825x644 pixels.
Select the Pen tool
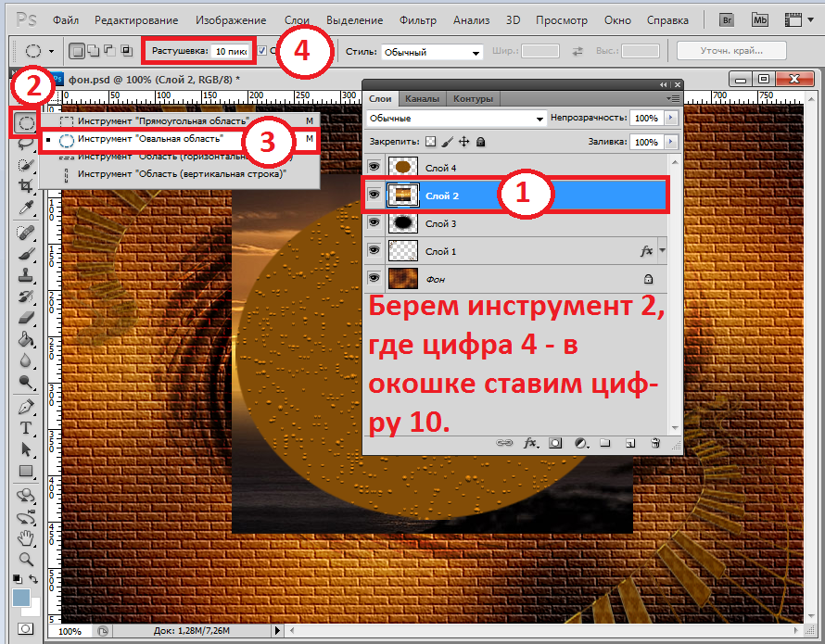click(x=26, y=407)
